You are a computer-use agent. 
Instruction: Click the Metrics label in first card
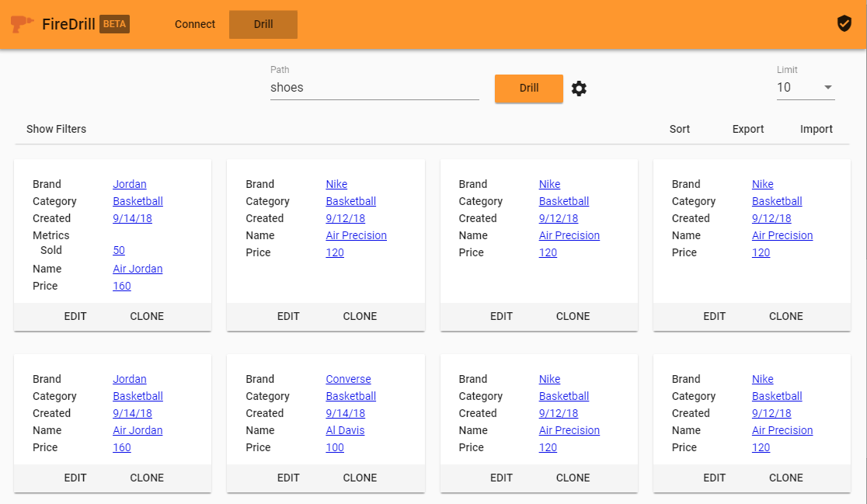[50, 235]
